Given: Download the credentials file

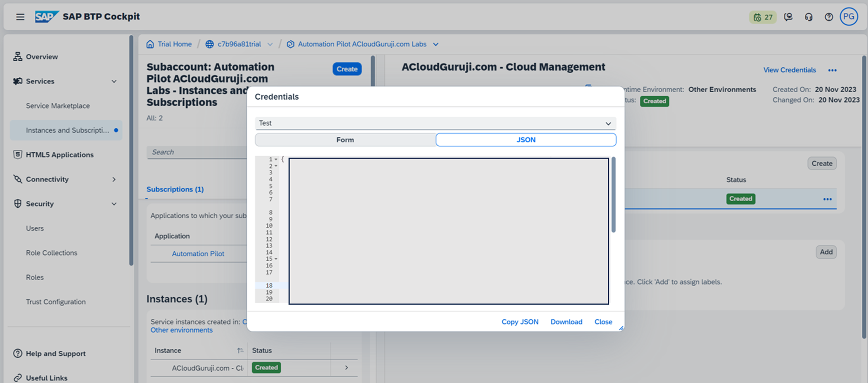Looking at the screenshot, I should click(566, 322).
